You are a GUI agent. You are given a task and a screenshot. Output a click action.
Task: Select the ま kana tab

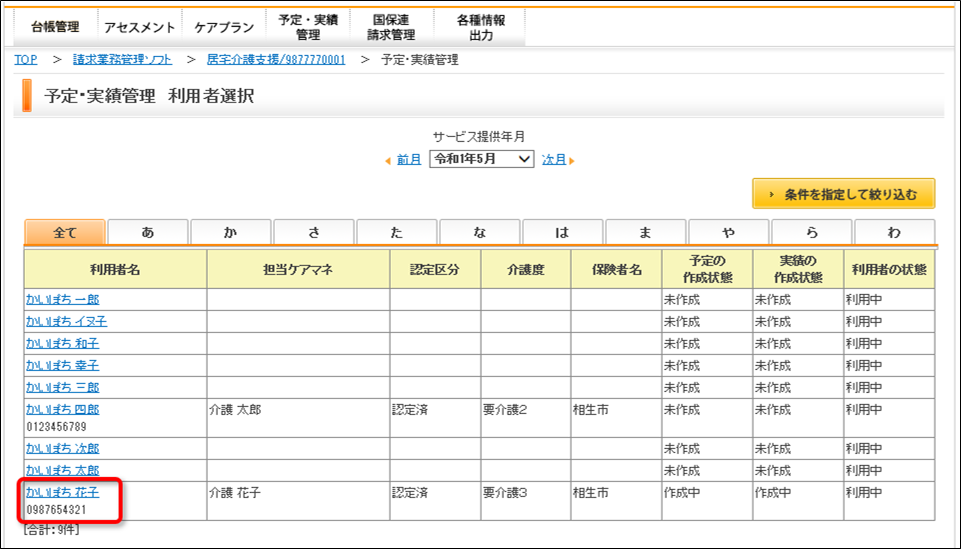click(645, 232)
